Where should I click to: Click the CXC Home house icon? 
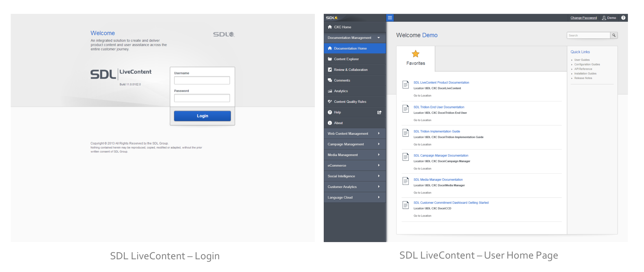click(329, 27)
